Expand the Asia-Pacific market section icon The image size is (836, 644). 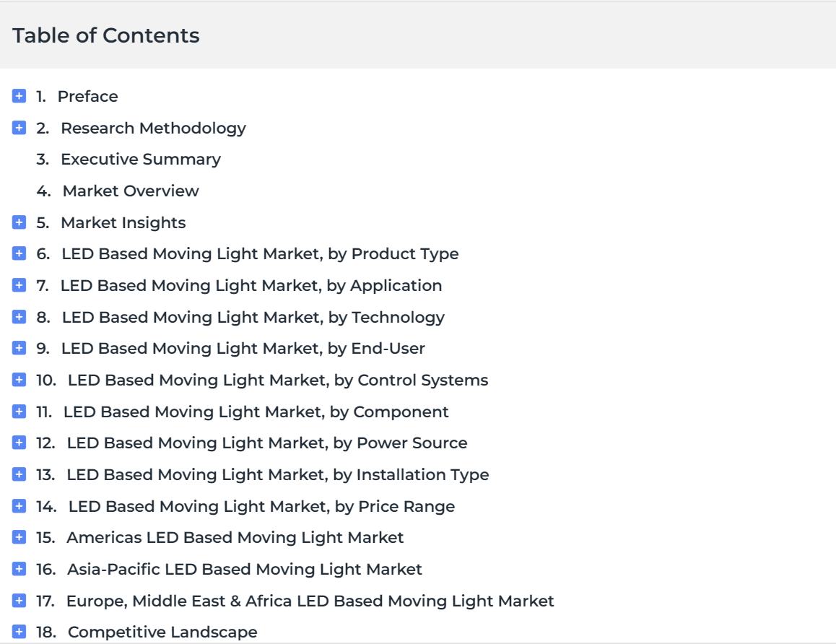pos(19,569)
